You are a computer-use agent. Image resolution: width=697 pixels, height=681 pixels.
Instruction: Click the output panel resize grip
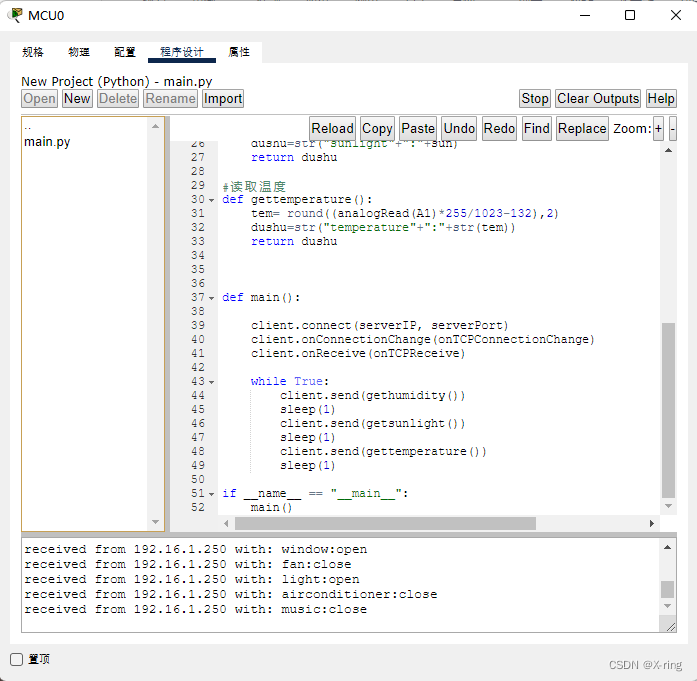[x=671, y=627]
